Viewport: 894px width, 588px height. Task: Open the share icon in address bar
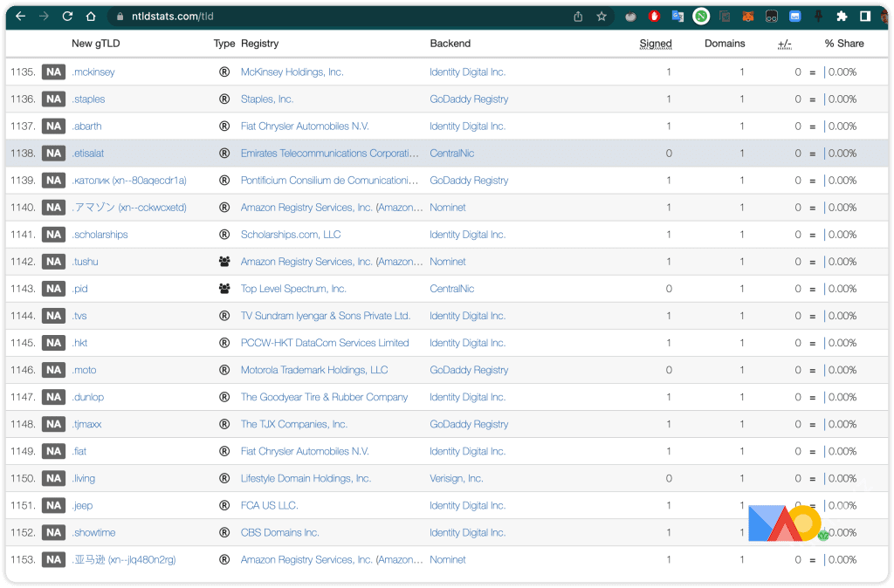[x=578, y=17]
